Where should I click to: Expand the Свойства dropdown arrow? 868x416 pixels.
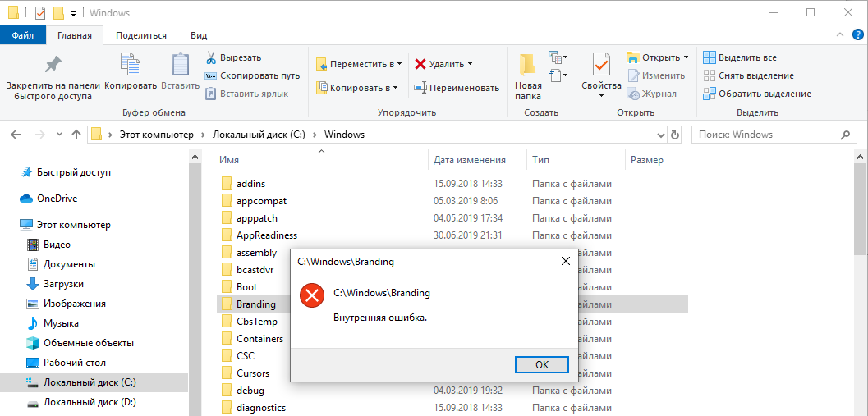pyautogui.click(x=601, y=96)
